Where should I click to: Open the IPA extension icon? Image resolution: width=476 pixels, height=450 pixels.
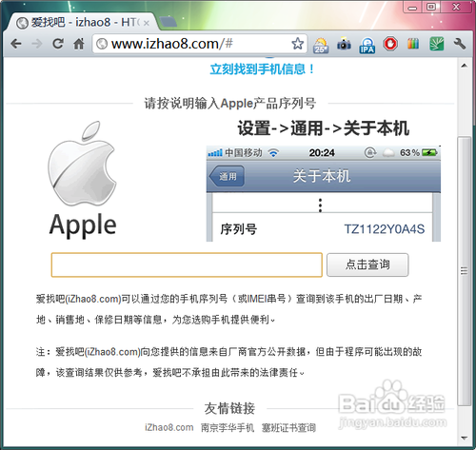click(367, 45)
